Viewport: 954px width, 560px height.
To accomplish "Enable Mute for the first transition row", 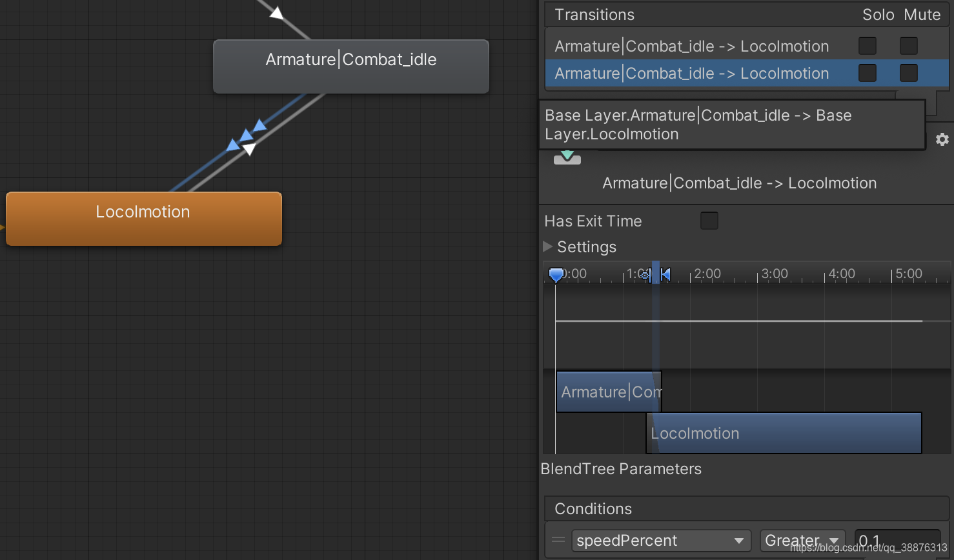I will [x=909, y=46].
